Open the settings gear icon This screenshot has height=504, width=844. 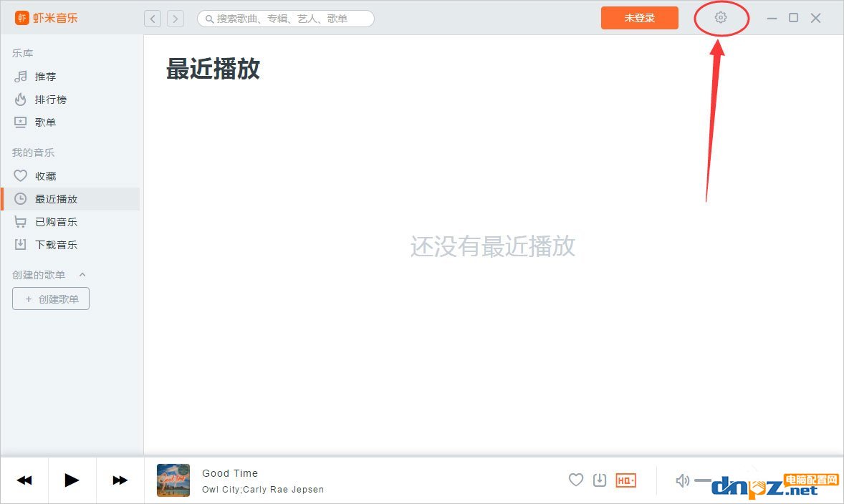coord(721,18)
